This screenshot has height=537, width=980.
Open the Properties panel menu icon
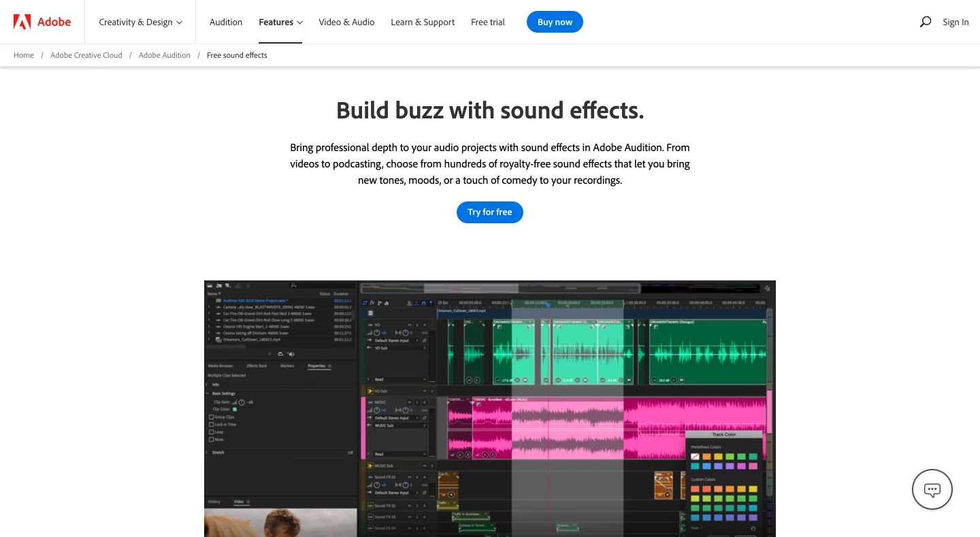pyautogui.click(x=329, y=366)
